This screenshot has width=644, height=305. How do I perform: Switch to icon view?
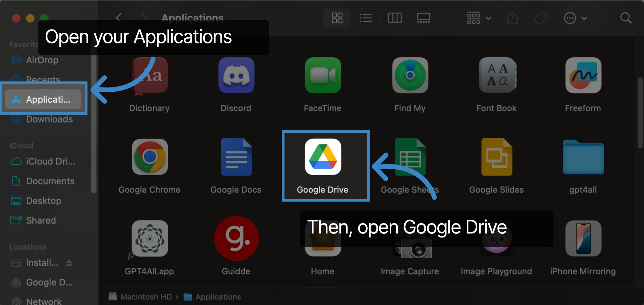[x=337, y=18]
